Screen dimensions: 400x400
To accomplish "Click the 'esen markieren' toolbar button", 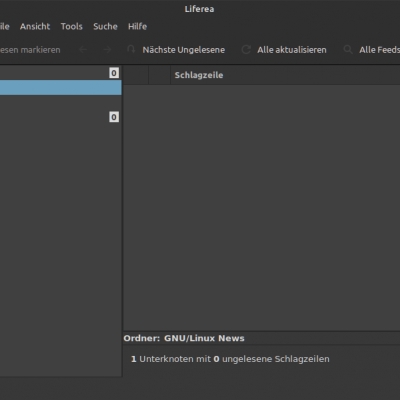I will 30,50.
